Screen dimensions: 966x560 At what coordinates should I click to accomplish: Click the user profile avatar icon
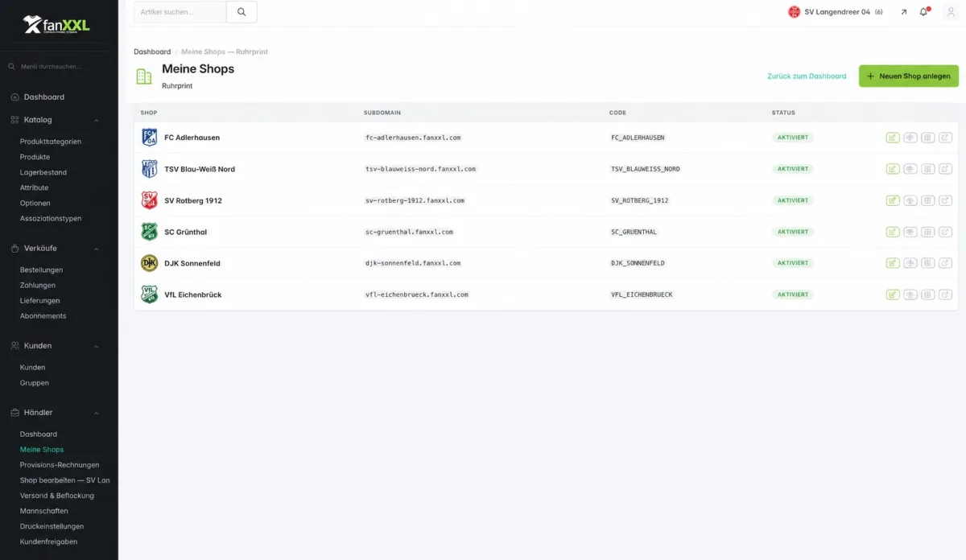point(950,12)
